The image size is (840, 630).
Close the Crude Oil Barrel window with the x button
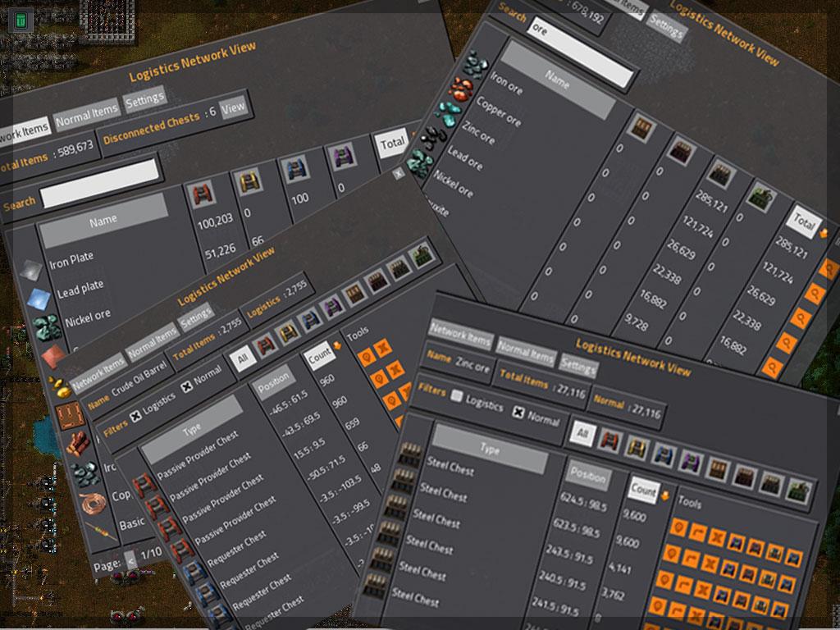398,173
